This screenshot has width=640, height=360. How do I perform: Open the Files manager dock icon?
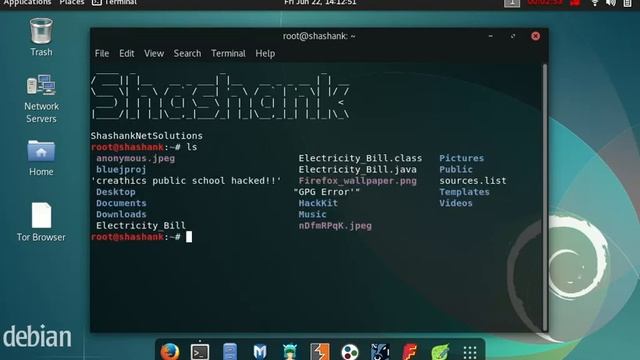230,351
